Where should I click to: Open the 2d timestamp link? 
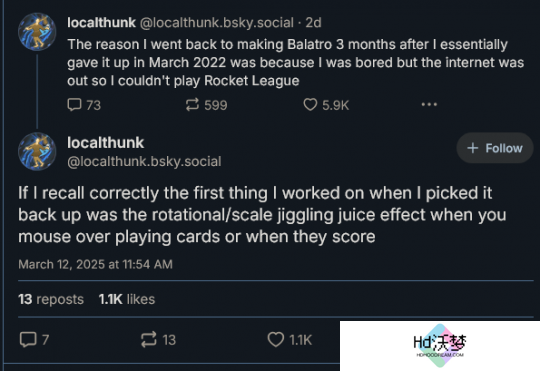[x=313, y=23]
